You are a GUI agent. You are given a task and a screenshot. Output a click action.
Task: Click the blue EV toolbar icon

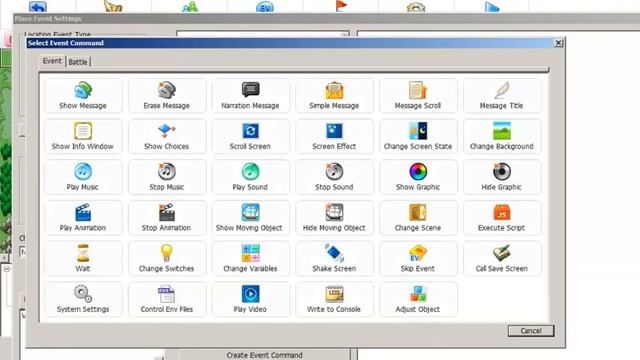(x=264, y=7)
